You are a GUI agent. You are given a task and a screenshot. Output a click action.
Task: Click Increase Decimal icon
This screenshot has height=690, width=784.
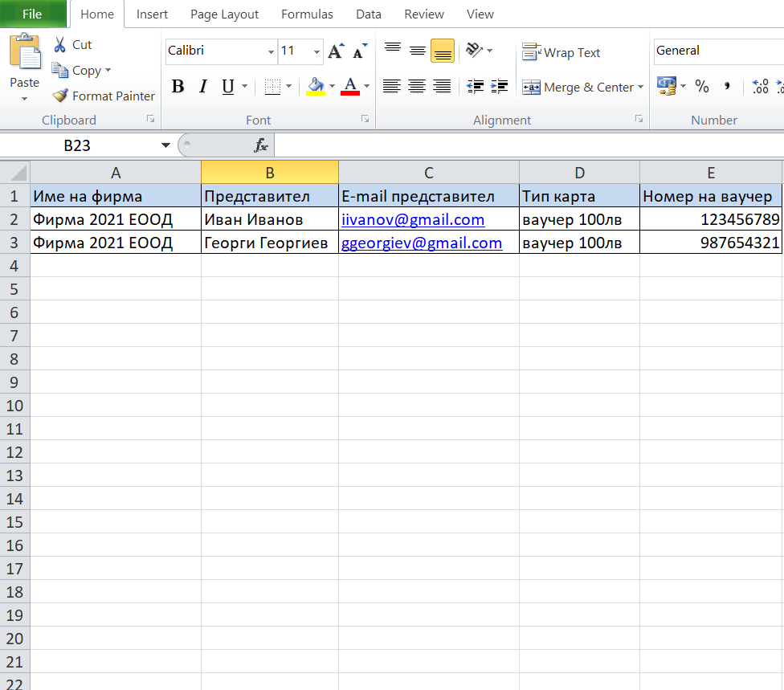click(760, 87)
